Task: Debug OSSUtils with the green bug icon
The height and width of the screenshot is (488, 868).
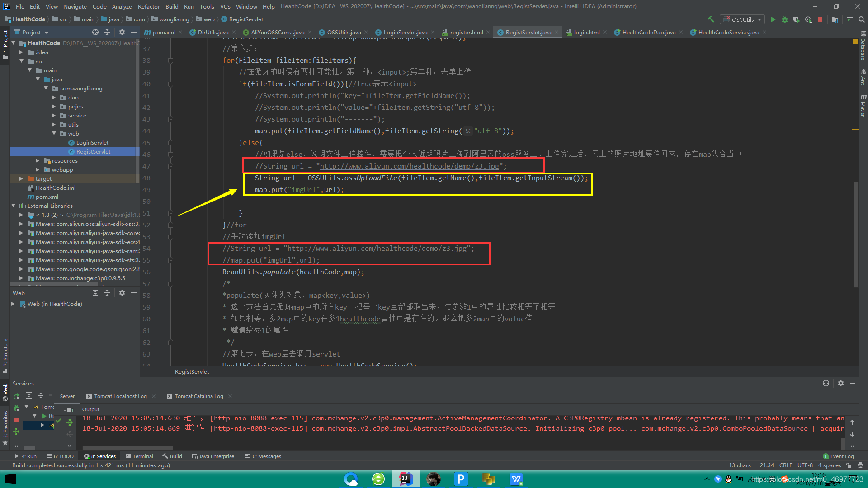Action: [785, 19]
